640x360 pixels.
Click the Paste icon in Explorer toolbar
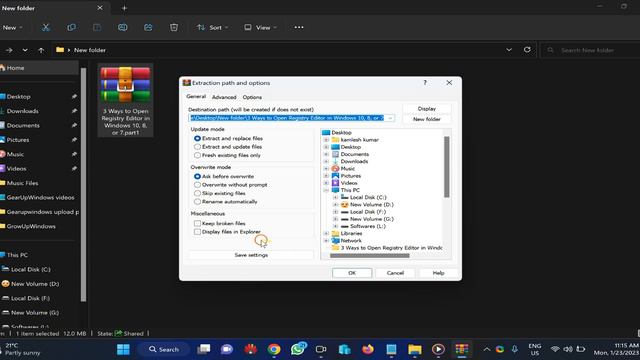97,27
